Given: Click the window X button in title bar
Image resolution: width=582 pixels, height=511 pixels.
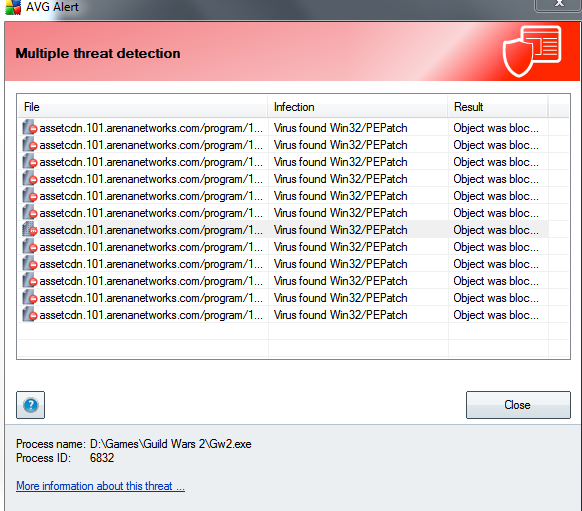Looking at the screenshot, I should (x=559, y=4).
